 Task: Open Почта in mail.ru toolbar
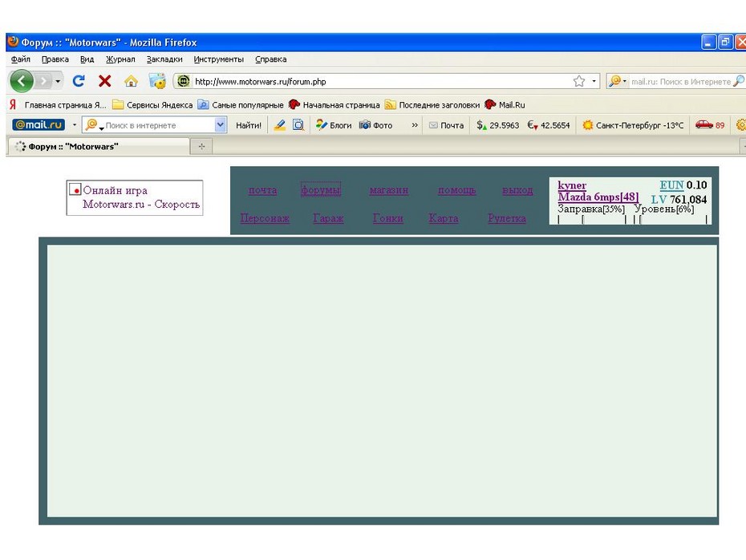(x=446, y=125)
